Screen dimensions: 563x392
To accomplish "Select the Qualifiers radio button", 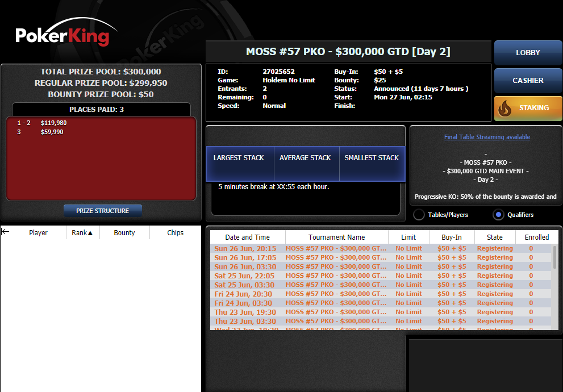I will pos(498,215).
